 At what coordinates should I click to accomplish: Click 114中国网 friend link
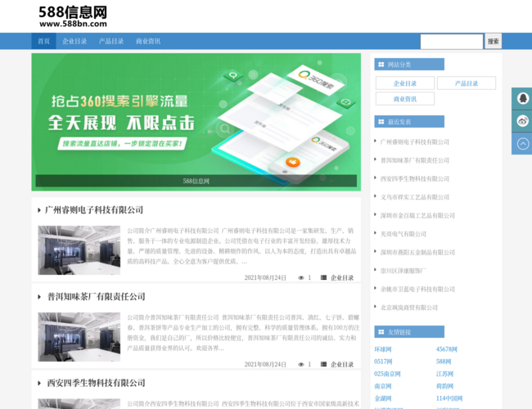(449, 398)
